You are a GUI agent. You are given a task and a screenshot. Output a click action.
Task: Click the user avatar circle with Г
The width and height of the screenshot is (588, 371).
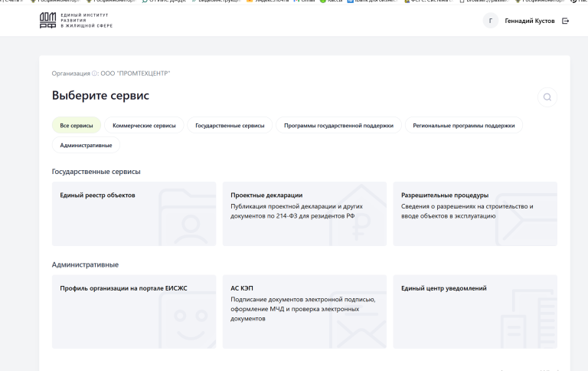491,21
